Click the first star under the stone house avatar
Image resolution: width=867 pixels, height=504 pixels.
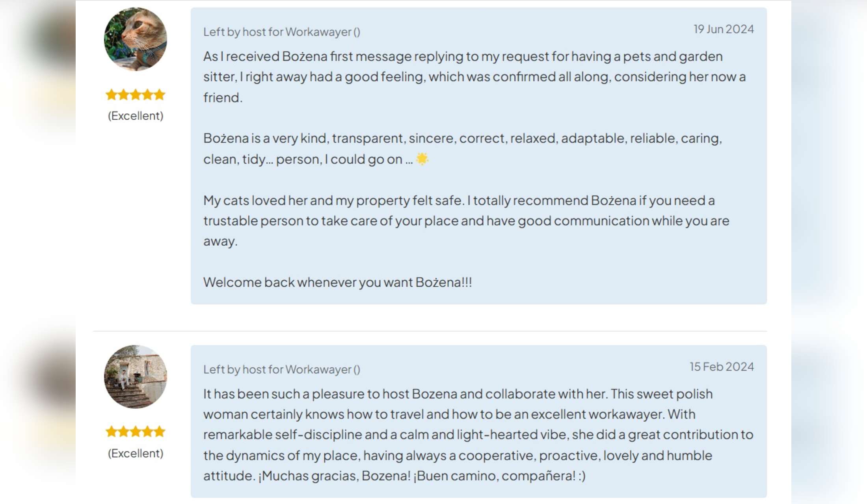tap(112, 432)
